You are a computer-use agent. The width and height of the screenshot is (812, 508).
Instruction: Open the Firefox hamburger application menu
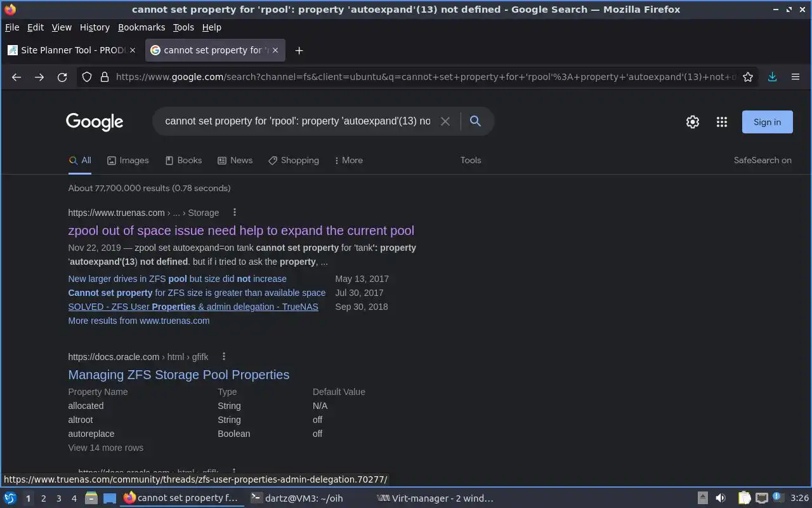coord(795,77)
